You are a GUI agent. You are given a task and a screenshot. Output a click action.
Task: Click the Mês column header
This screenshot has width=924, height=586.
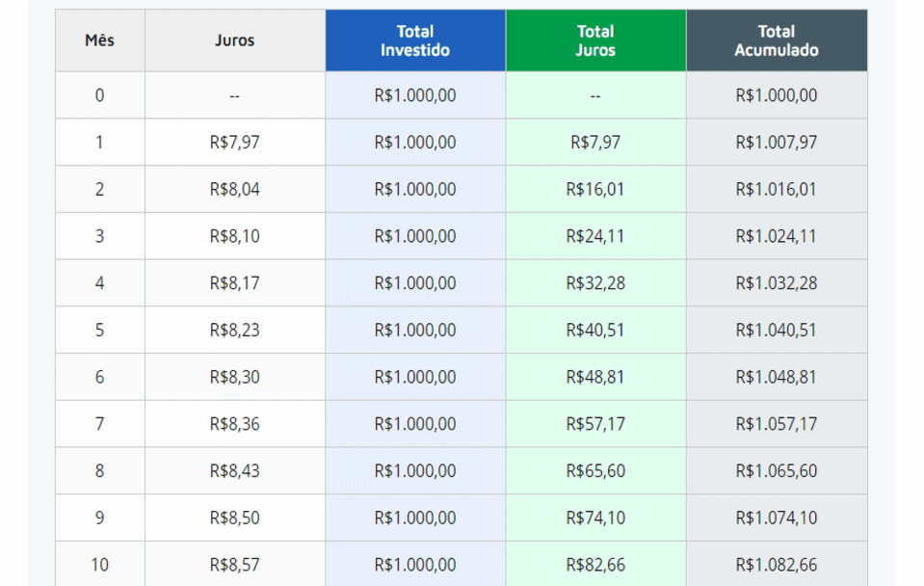coord(99,40)
